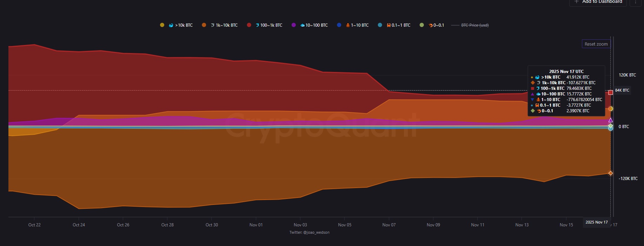The height and width of the screenshot is (246, 644).
Task: Click the fish icon beside 10~100 BTC
Action: click(x=303, y=25)
